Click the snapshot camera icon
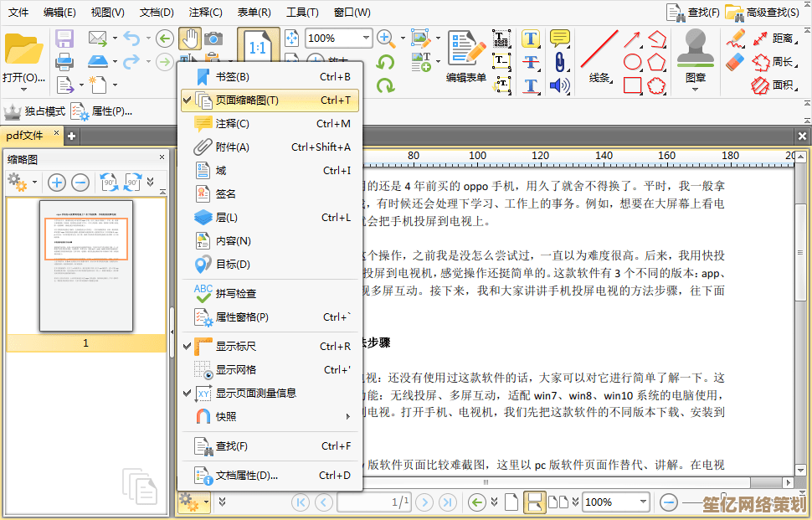This screenshot has width=812, height=520. 214,38
